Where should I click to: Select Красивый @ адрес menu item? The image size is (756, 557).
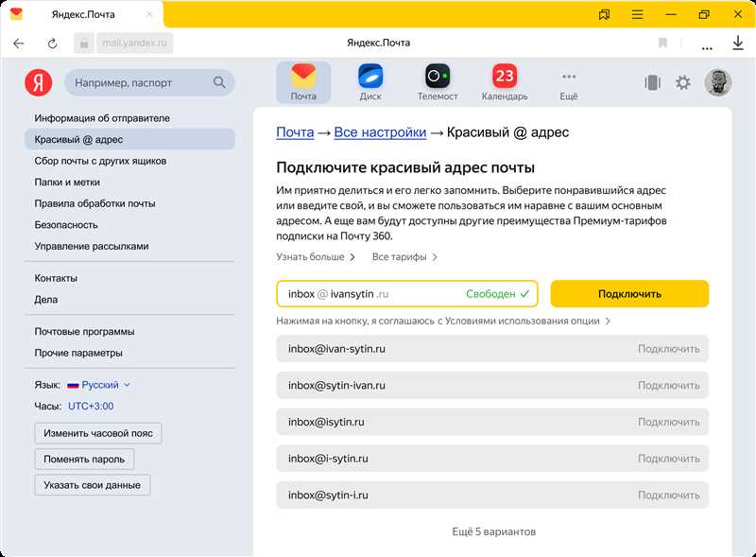click(129, 140)
